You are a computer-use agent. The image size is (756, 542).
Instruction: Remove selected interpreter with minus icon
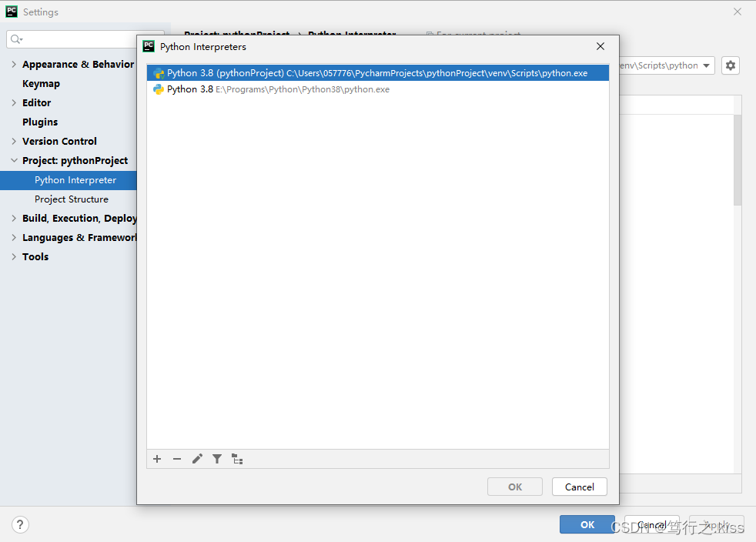[177, 459]
